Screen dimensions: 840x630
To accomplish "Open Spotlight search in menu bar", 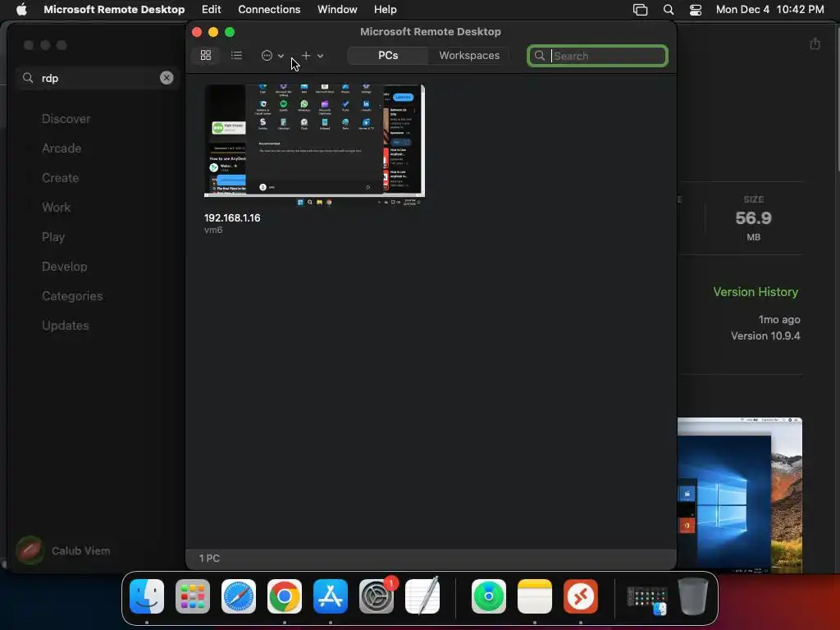I will (668, 10).
